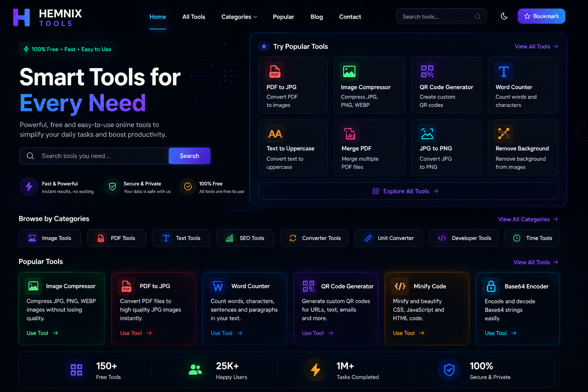Click the 100% Free Fast Easy badge
Screen dimensions: 588x392
67,49
